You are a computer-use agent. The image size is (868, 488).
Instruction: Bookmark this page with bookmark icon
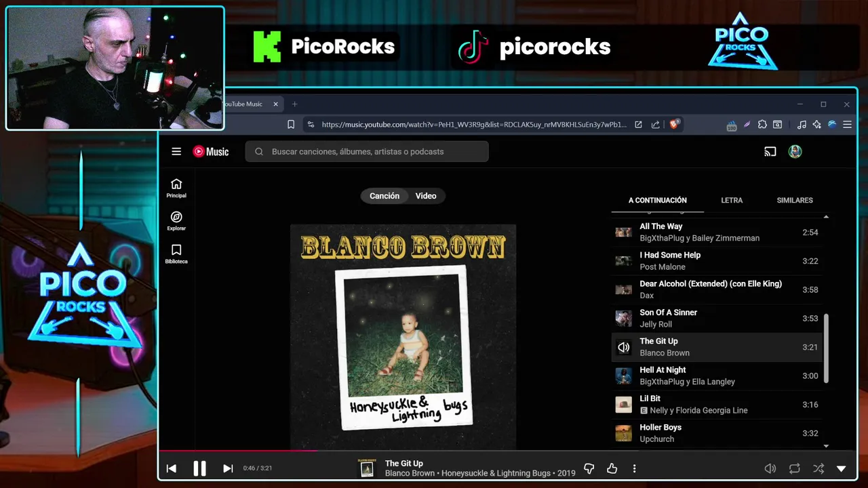pyautogui.click(x=291, y=125)
